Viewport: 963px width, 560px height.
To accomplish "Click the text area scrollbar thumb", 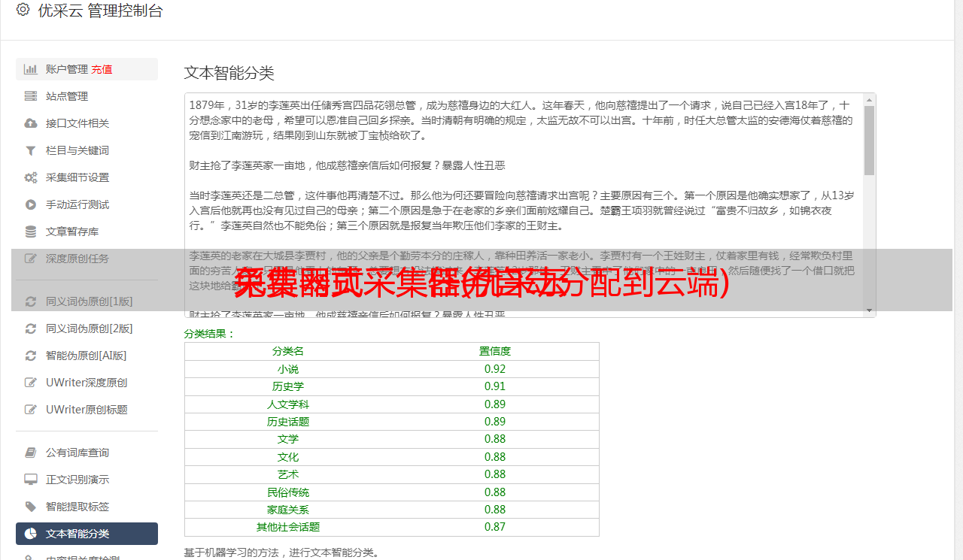I will (x=869, y=140).
